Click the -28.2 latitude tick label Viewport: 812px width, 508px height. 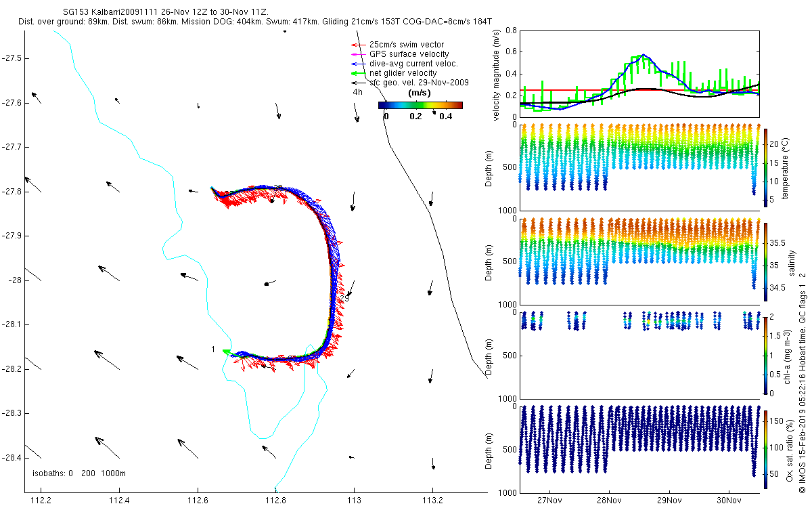[x=12, y=369]
